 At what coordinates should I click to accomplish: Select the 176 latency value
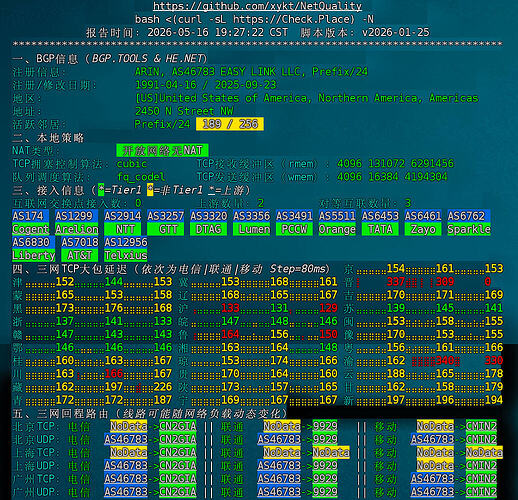(114, 308)
